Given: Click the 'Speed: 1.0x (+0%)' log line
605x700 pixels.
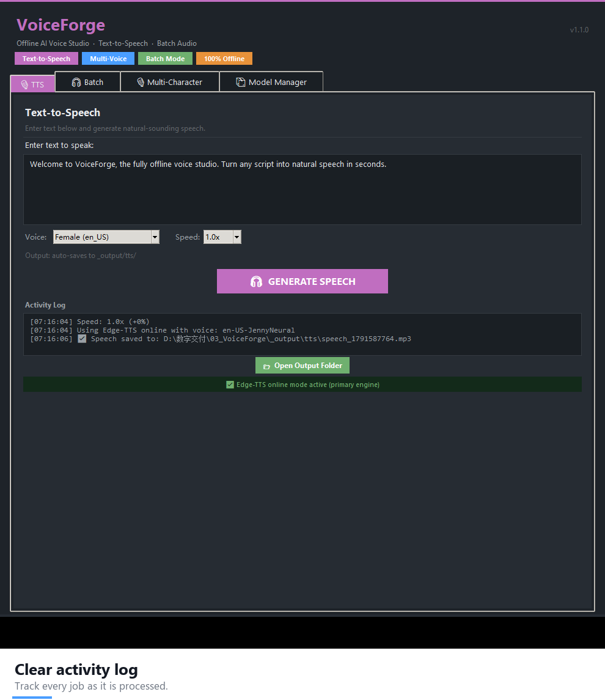Looking at the screenshot, I should coord(90,322).
